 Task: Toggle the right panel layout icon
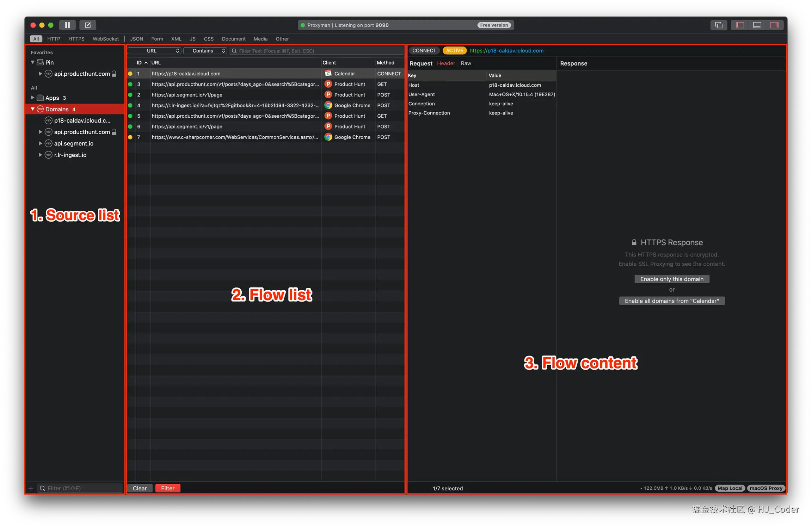click(x=774, y=25)
